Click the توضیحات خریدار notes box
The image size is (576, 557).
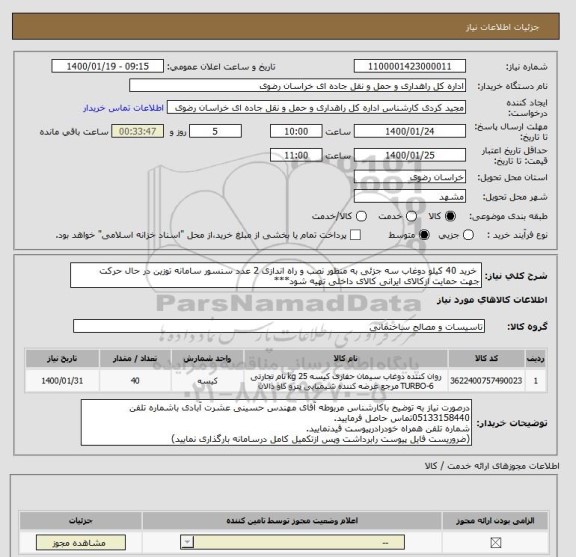(x=276, y=423)
